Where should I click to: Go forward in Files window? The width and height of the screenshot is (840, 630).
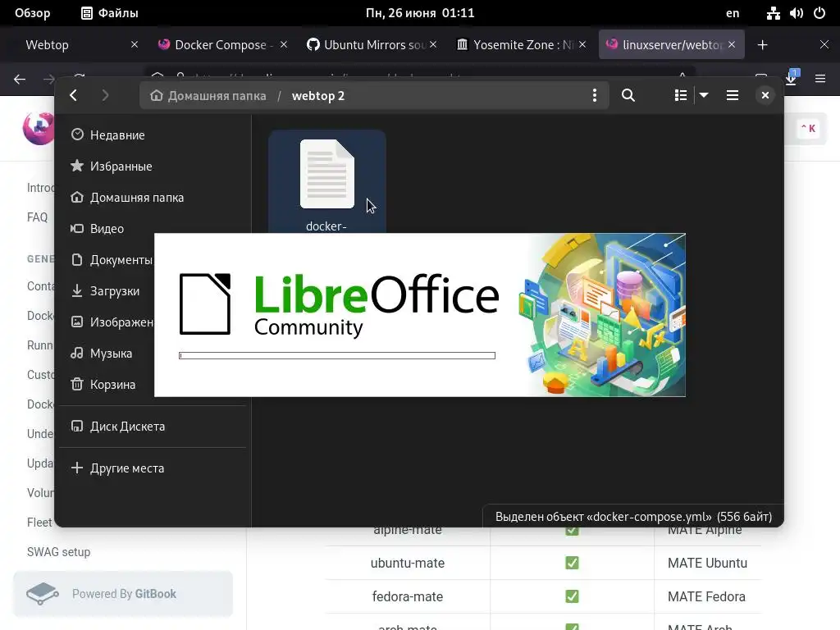click(105, 95)
